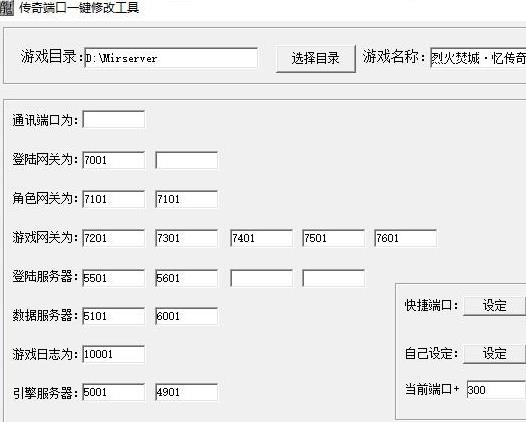Click the 数据服务器 6001 field
526x422 pixels.
(187, 316)
